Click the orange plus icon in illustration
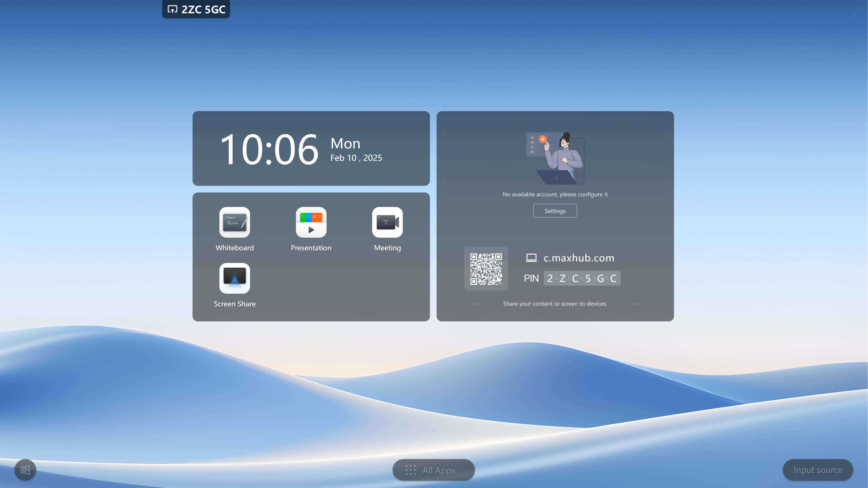This screenshot has width=868, height=488. pyautogui.click(x=543, y=139)
